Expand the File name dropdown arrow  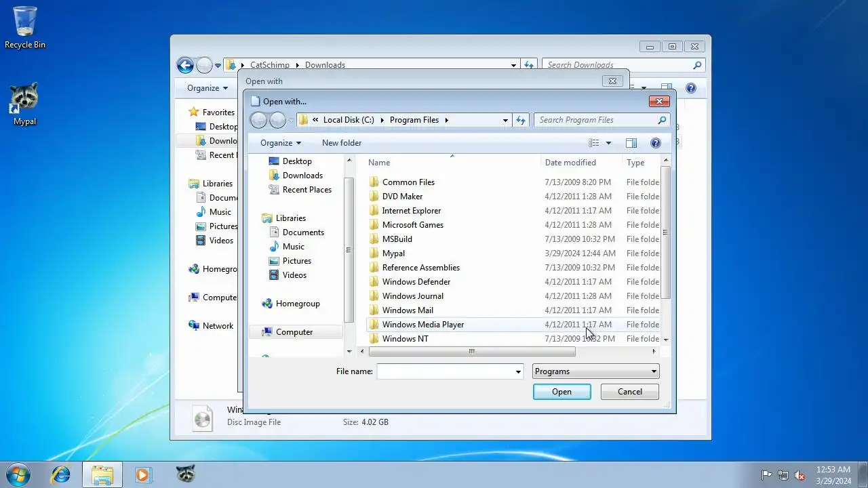(518, 371)
